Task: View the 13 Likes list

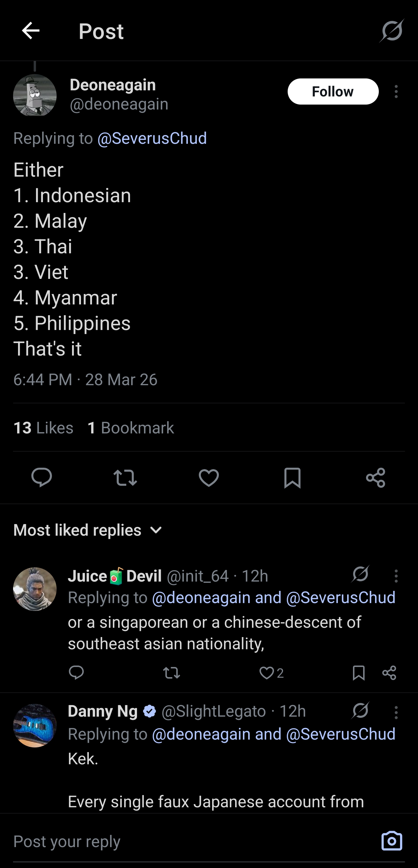Action: point(43,428)
